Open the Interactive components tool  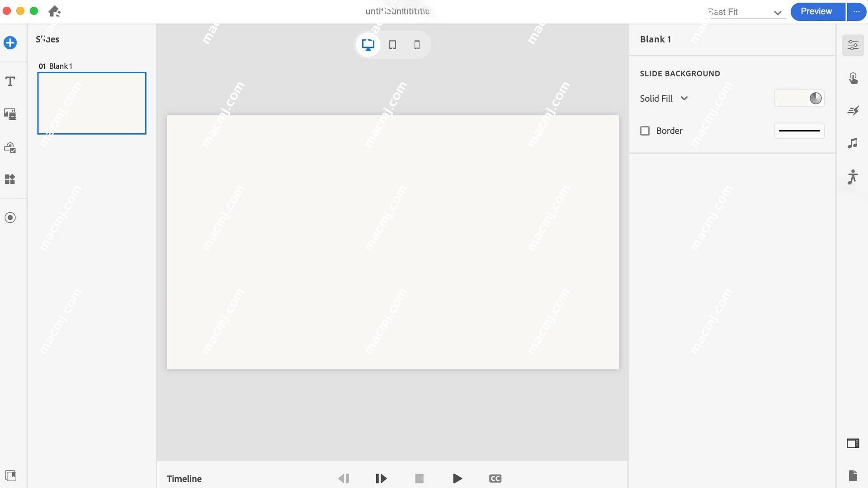10,147
